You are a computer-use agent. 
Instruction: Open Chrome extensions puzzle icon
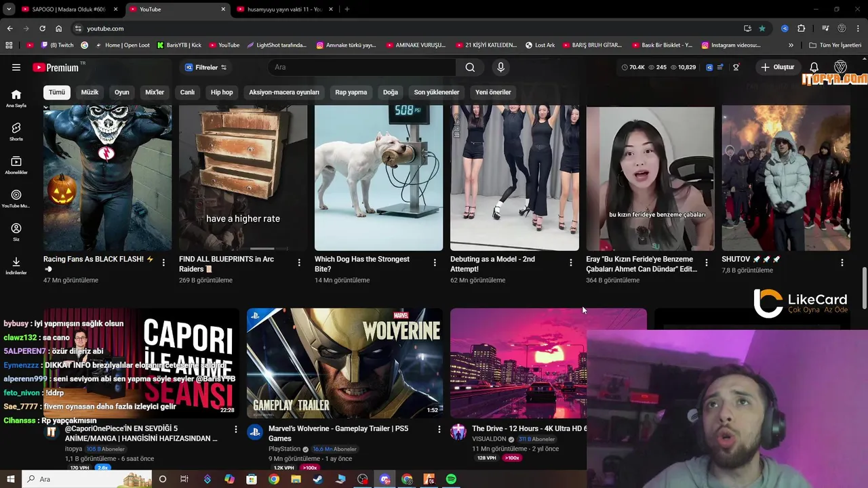pyautogui.click(x=801, y=28)
